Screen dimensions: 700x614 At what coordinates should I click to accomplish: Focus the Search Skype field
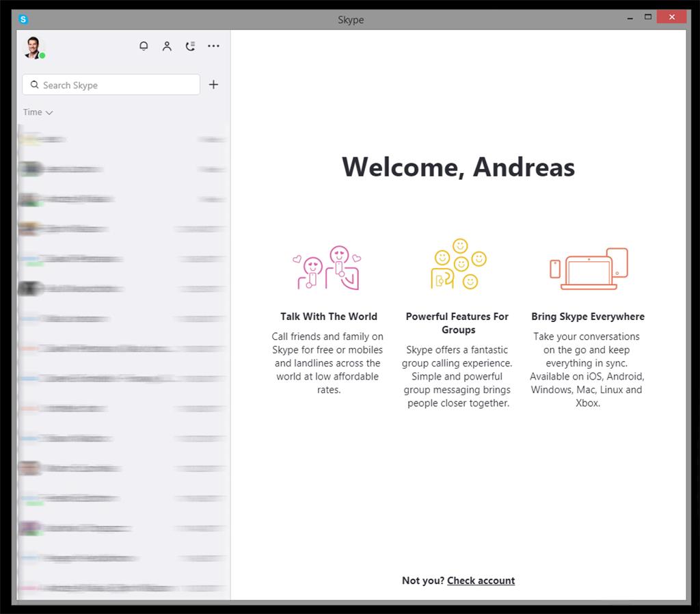tap(111, 85)
